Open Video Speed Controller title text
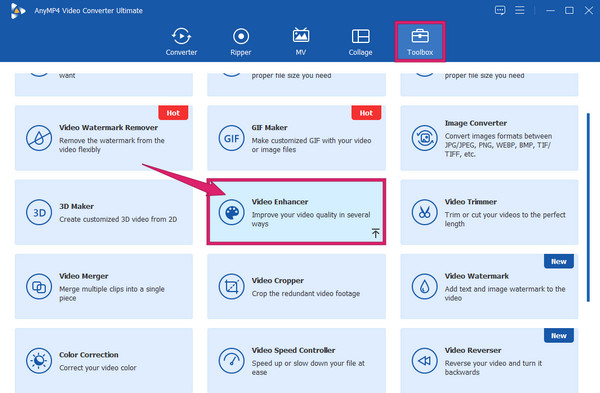Viewport: 600px width, 393px height. pos(293,350)
